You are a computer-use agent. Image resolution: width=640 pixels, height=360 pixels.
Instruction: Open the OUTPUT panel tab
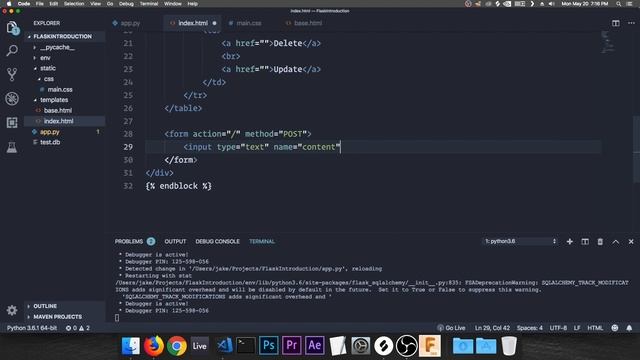tap(175, 241)
